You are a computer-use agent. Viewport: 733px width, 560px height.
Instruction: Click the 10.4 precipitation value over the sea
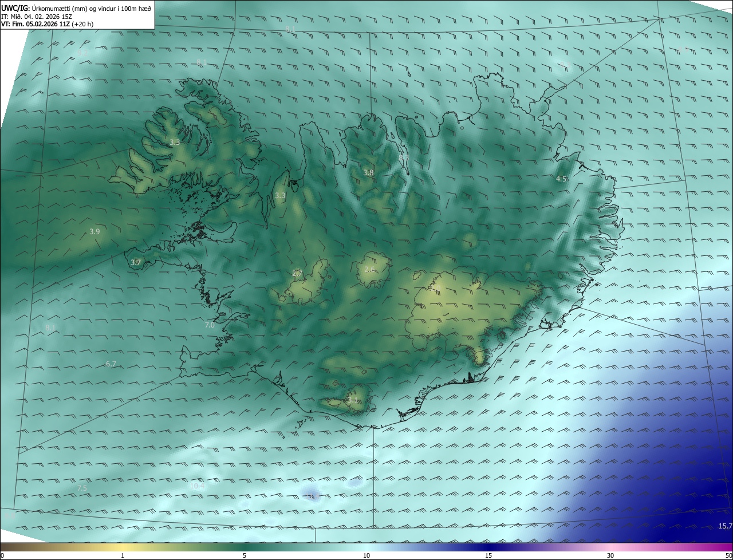click(x=197, y=486)
